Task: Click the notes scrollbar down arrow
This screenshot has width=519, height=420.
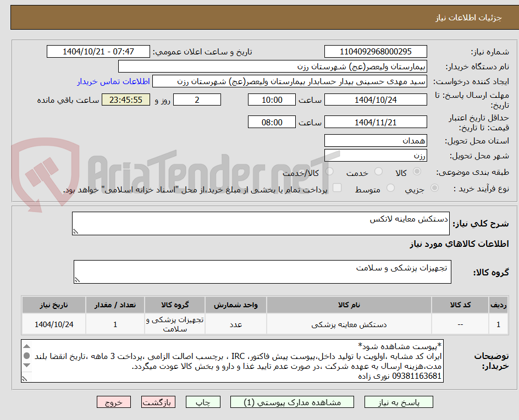Action: point(27,366)
